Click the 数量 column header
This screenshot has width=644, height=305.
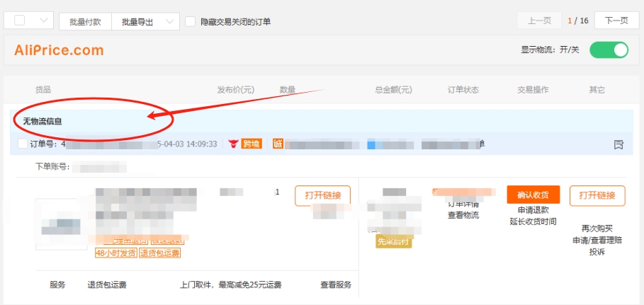pos(288,90)
